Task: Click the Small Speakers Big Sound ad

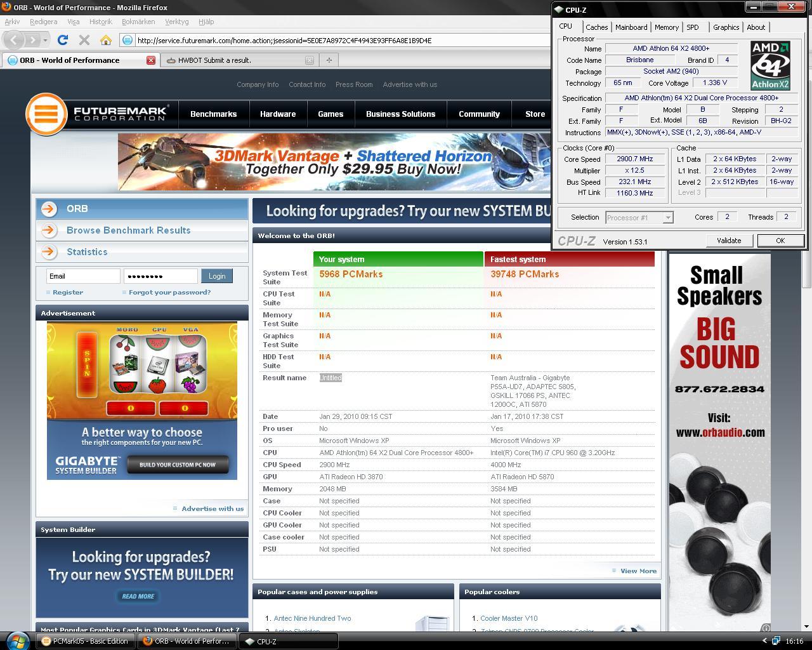Action: pos(719,442)
